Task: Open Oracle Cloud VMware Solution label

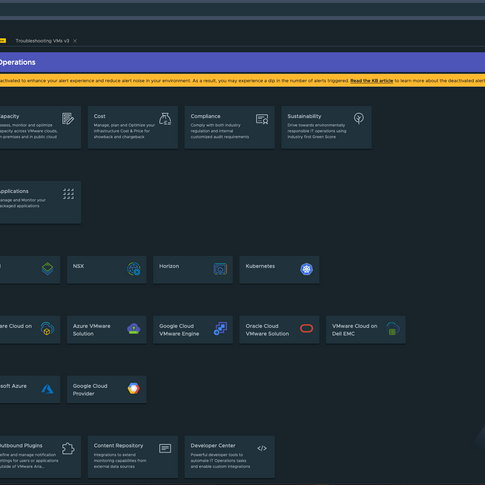Action: point(267,330)
